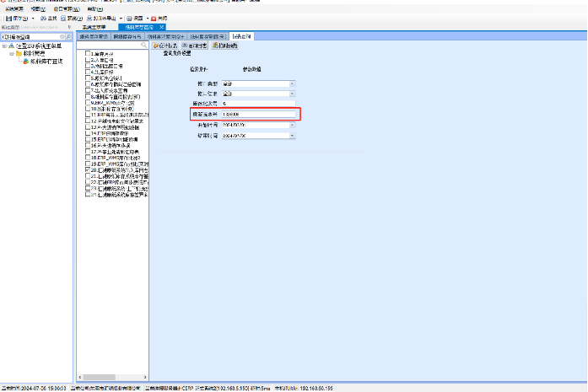588x392 pixels.
Task: Click the second button above the query conditions
Action: pos(194,46)
